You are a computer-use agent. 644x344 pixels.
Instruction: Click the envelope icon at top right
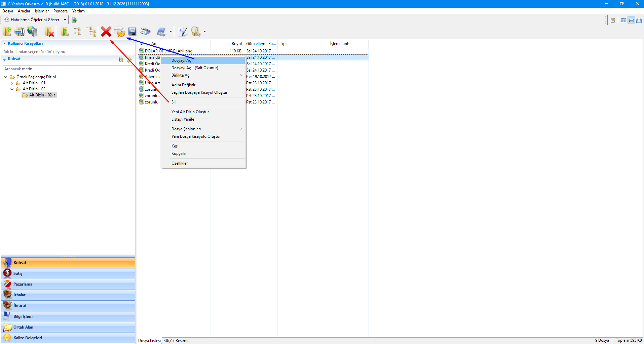tap(639, 20)
